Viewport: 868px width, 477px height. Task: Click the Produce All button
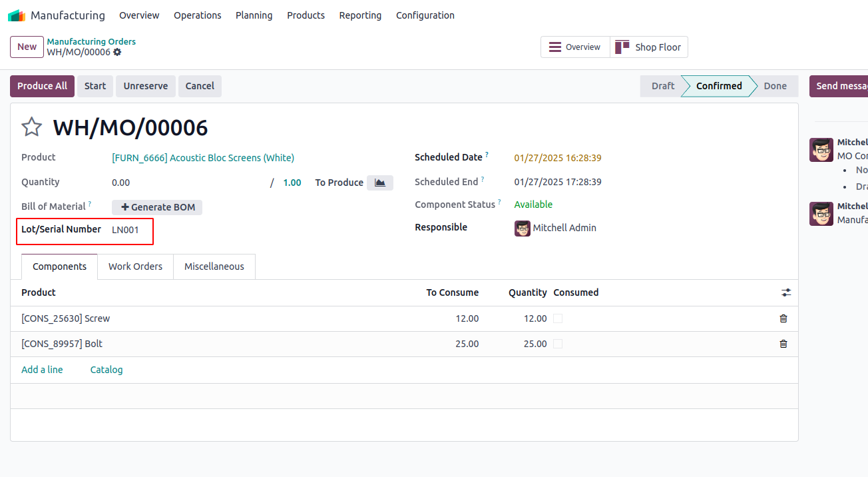(42, 86)
